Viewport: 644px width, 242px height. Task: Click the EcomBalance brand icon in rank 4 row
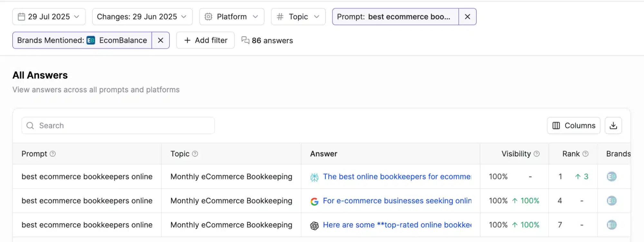pos(611,201)
